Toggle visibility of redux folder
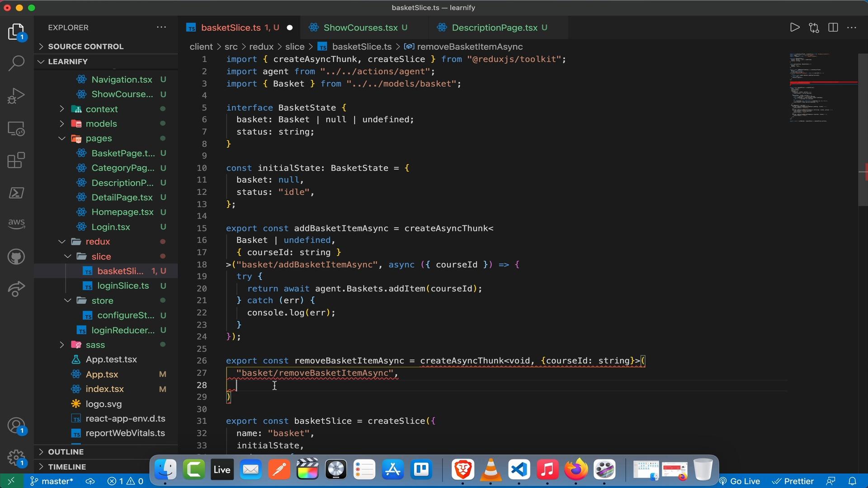 (x=61, y=241)
